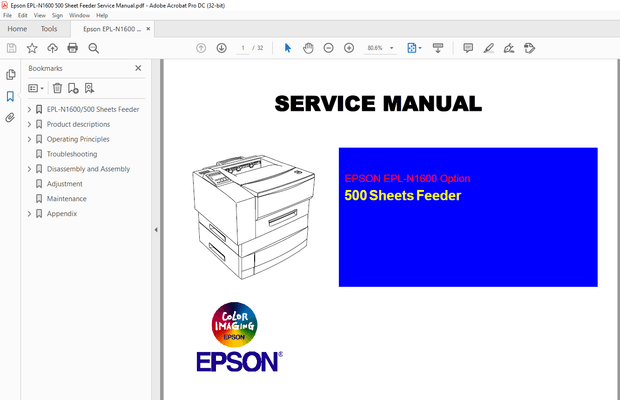Jump to the Adjustment bookmark

click(x=65, y=184)
